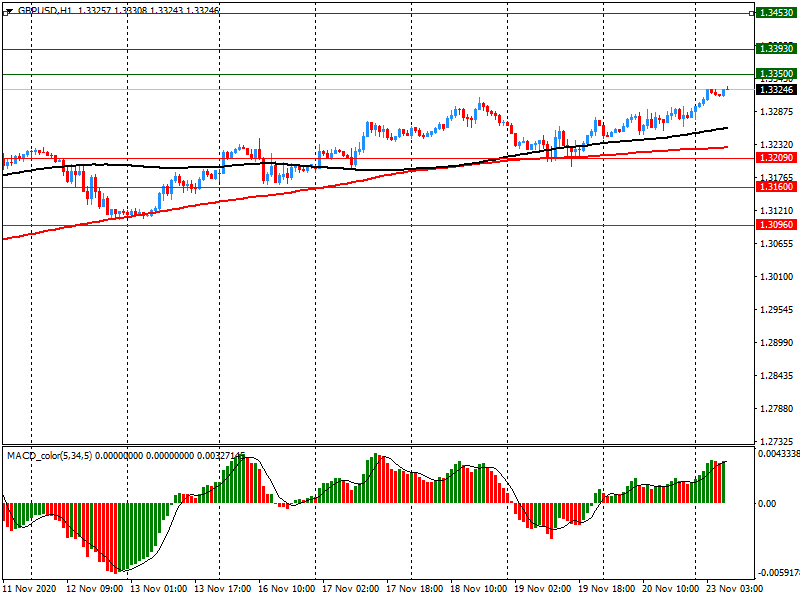Click the small square handle on the top green line

(x=751, y=13)
